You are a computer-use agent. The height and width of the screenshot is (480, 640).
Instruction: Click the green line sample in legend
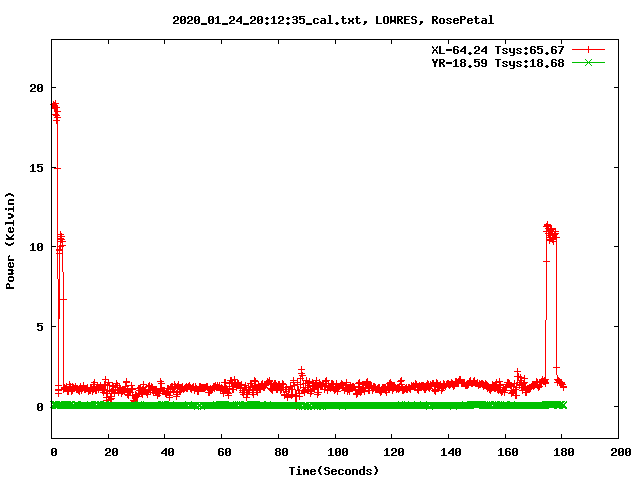click(588, 63)
